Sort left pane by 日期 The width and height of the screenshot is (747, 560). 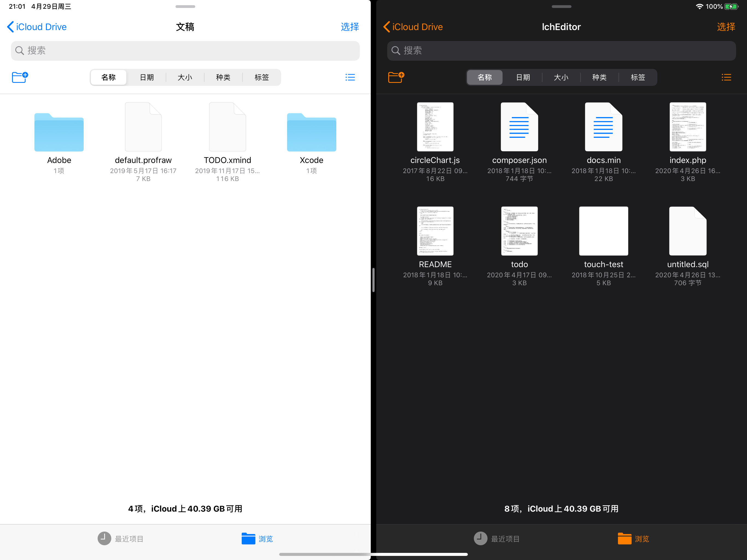click(147, 77)
